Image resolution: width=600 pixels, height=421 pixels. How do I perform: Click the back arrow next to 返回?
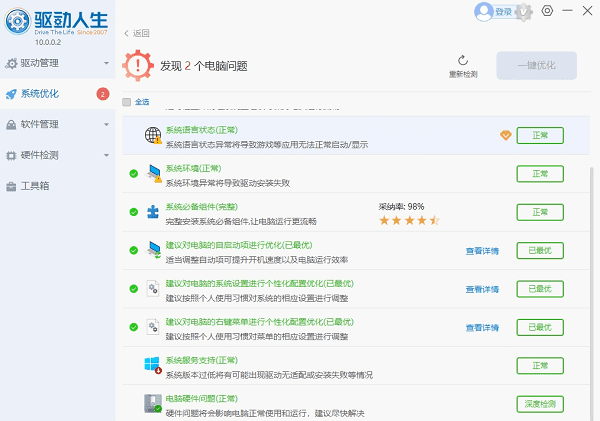[127, 33]
